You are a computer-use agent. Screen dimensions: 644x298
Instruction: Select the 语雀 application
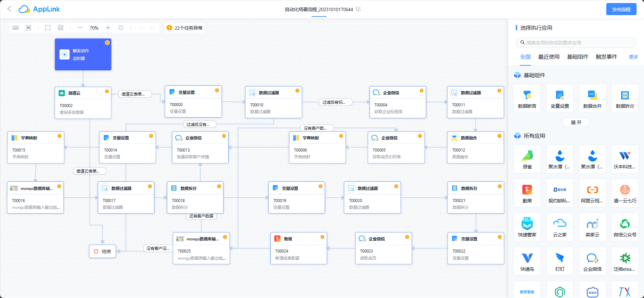pyautogui.click(x=527, y=159)
